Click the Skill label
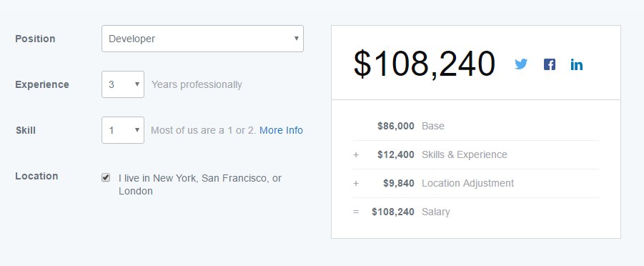Image resolution: width=644 pixels, height=266 pixels. coord(26,130)
